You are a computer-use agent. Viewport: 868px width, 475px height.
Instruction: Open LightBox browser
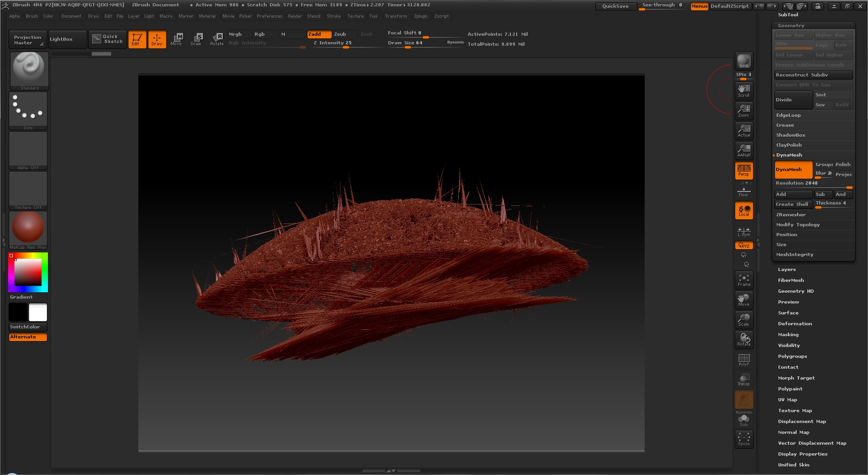pyautogui.click(x=67, y=39)
